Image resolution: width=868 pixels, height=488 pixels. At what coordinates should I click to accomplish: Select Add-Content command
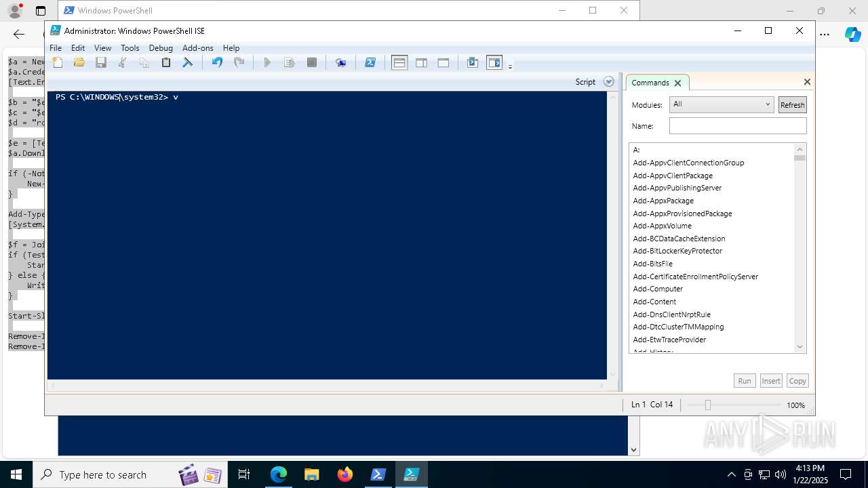[x=654, y=302]
